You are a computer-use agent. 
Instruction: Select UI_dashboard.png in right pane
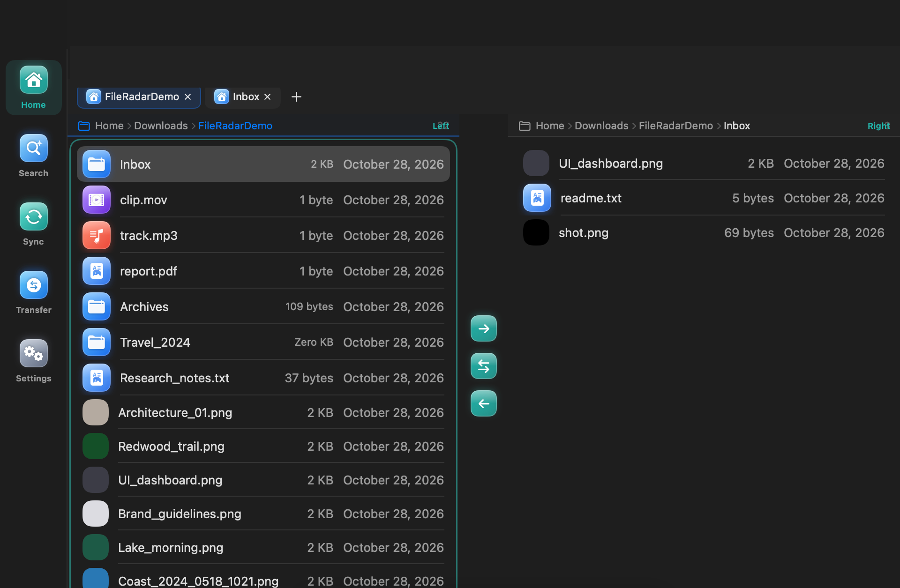(x=704, y=163)
